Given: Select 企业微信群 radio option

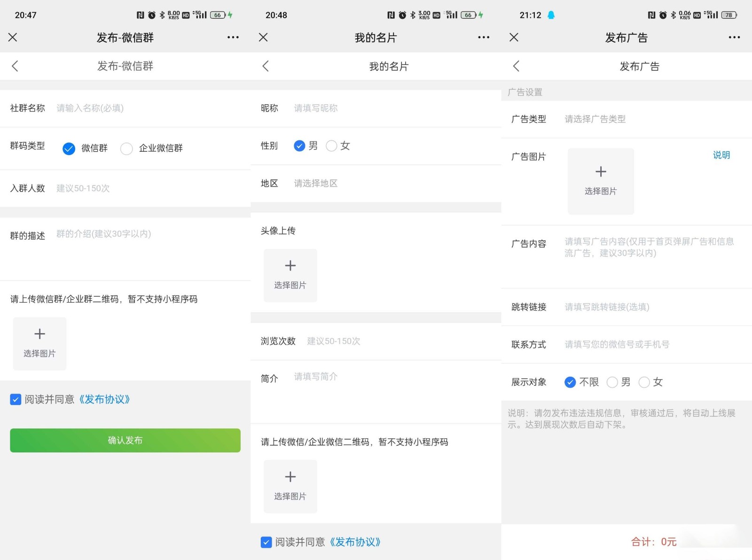Looking at the screenshot, I should click(126, 148).
